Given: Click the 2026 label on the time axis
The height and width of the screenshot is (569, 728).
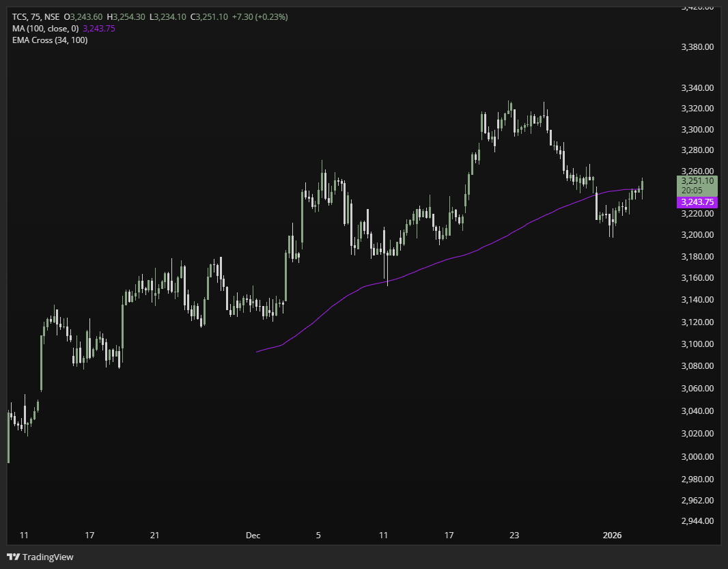Looking at the screenshot, I should tap(613, 536).
